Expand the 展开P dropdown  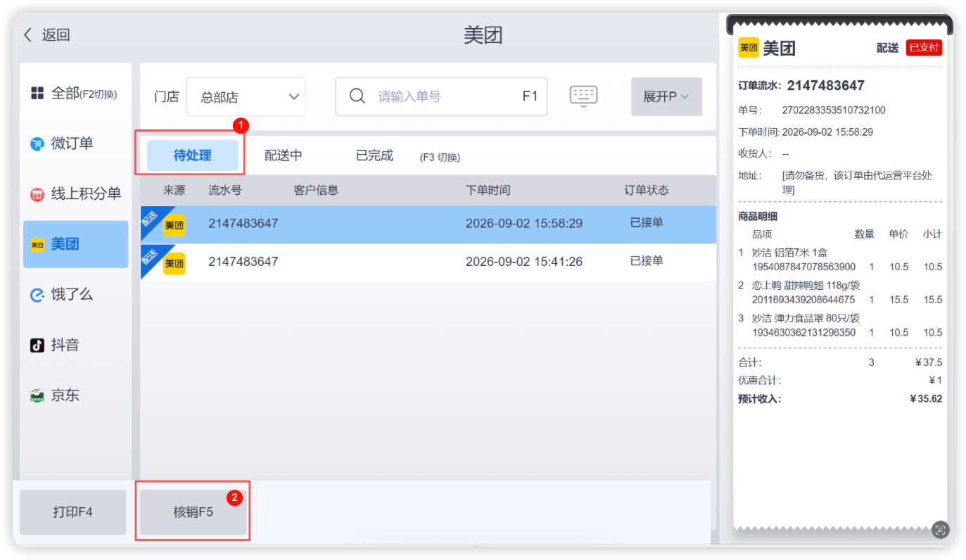[666, 96]
